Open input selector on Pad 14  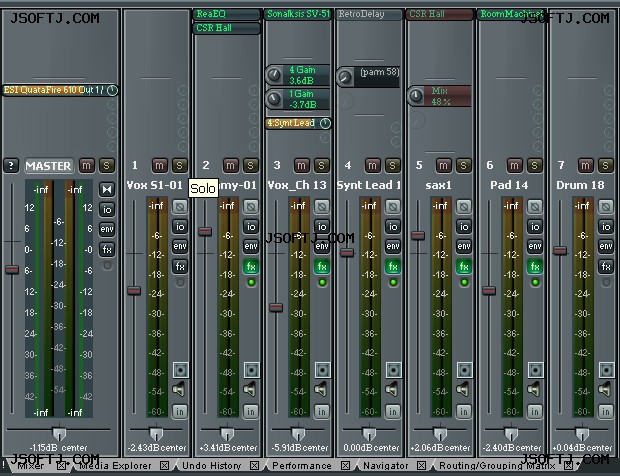pos(535,412)
